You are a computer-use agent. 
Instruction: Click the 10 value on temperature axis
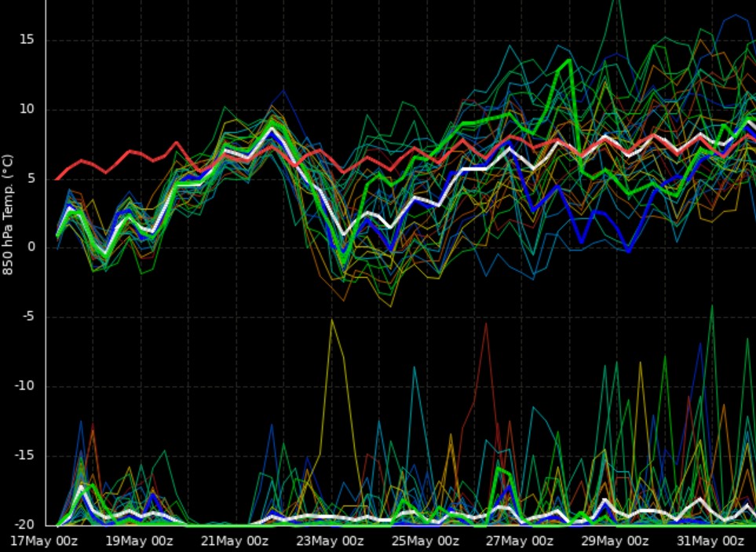[x=27, y=109]
